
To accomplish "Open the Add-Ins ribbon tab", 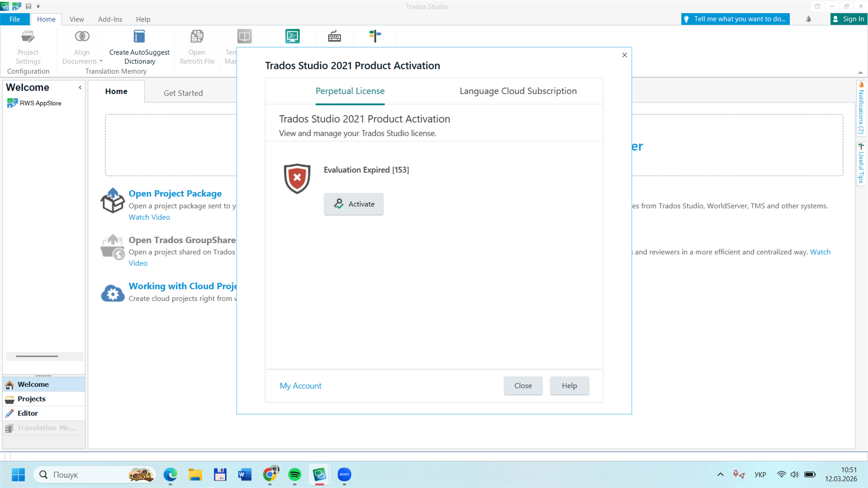I will click(x=110, y=19).
